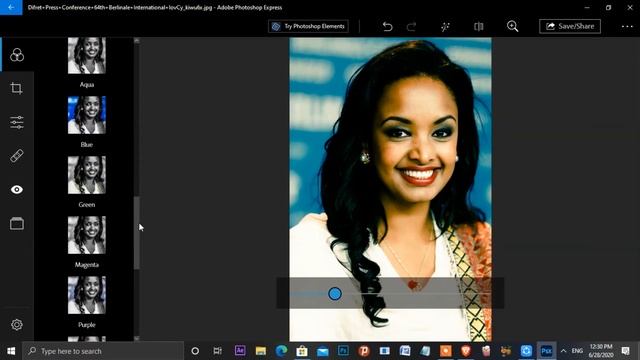Screen dimensions: 640x360
Task: Click the look intensity slider handle
Action: 335,293
